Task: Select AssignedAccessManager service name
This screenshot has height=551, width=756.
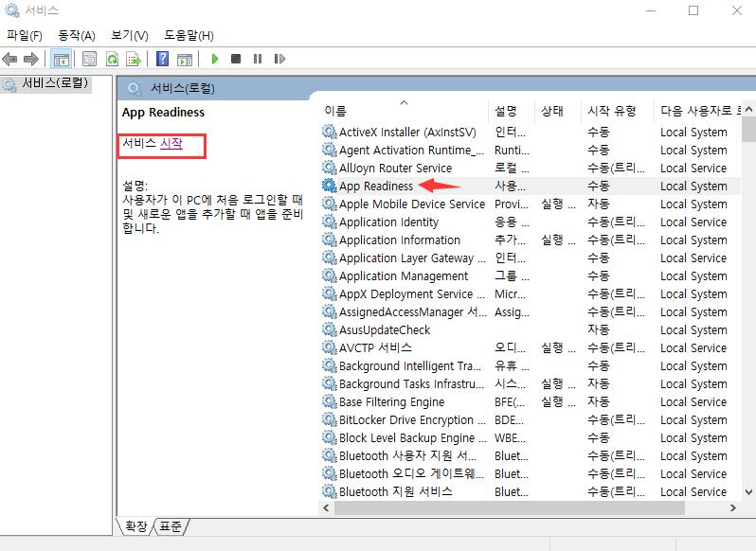Action: tap(413, 312)
